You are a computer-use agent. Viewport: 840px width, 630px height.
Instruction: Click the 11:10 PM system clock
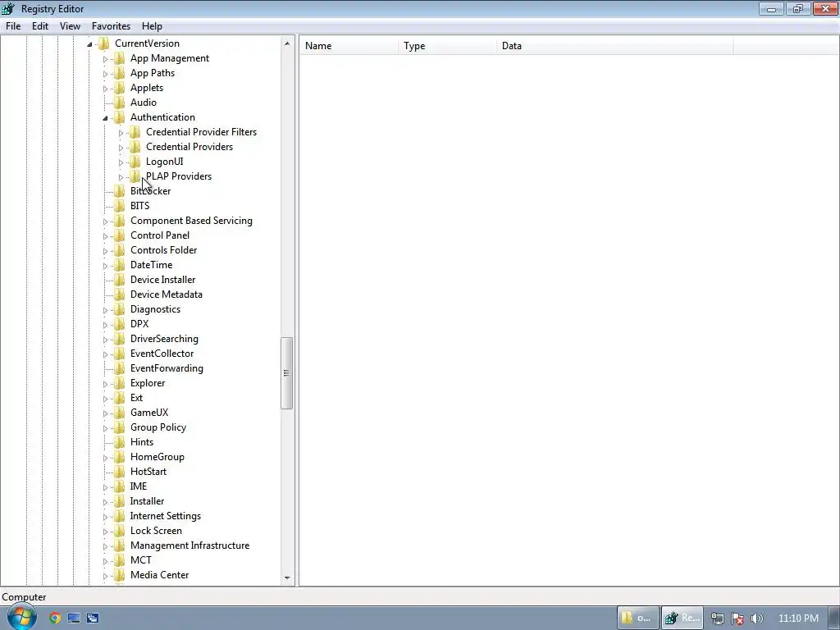pos(798,619)
